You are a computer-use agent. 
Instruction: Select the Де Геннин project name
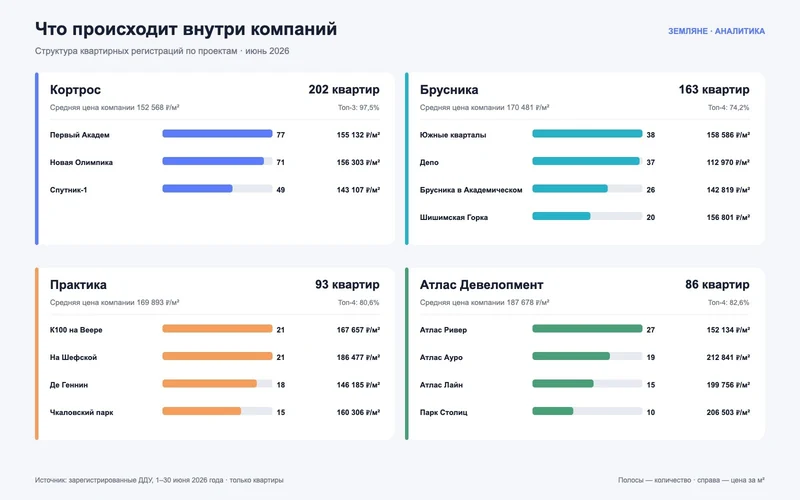pyautogui.click(x=69, y=385)
